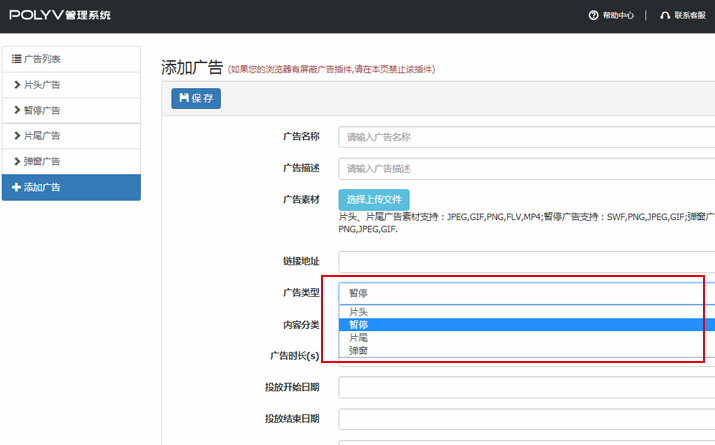Viewport: 715px width, 445px height.
Task: Expand the 片头广告 chevron in sidebar
Action: [17, 85]
